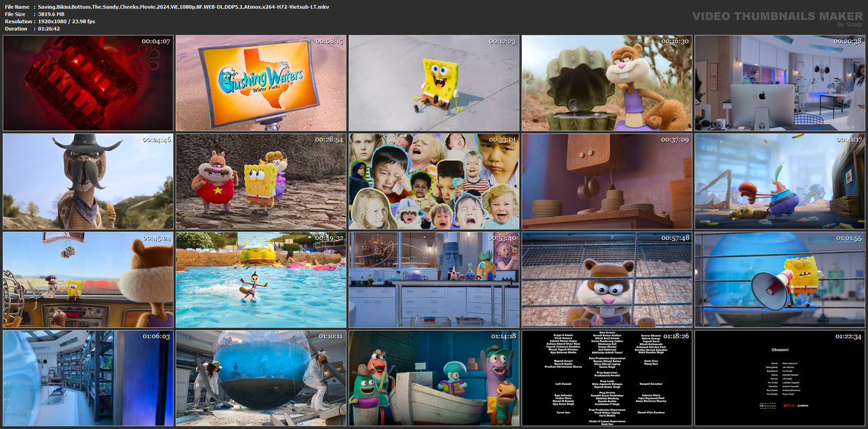The image size is (868, 429).
Task: Click the duration value 01:26:42
Action: tap(50, 29)
